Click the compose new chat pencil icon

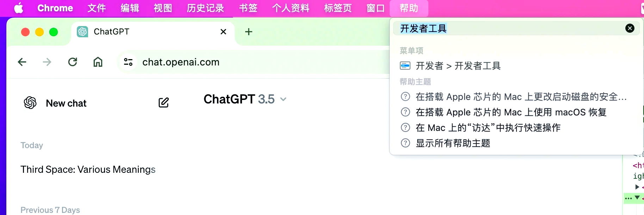[164, 103]
